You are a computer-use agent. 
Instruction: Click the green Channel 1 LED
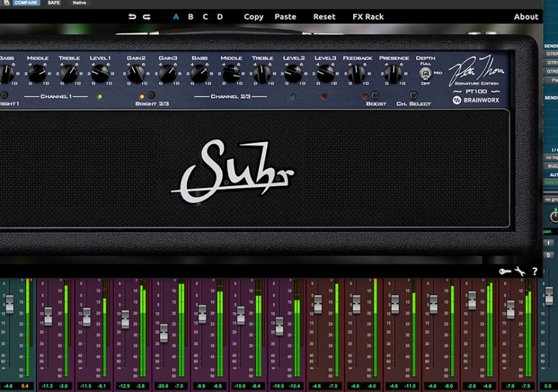coord(100,96)
